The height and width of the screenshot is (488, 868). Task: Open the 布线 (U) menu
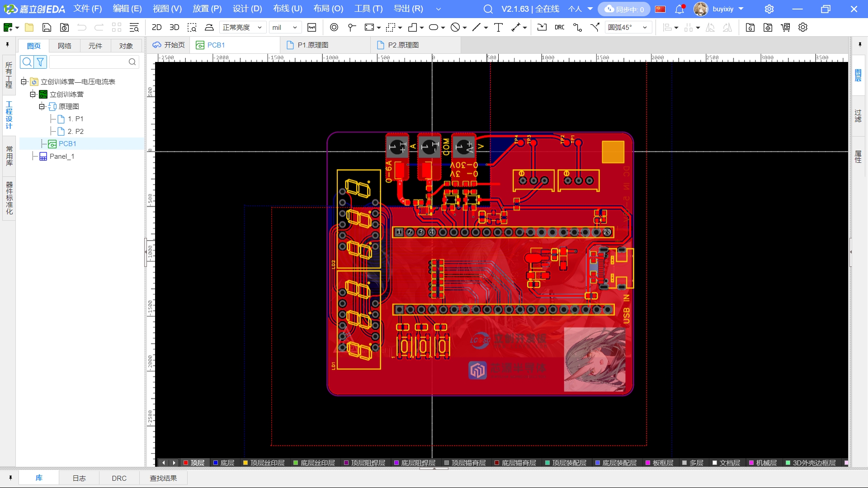pos(288,9)
